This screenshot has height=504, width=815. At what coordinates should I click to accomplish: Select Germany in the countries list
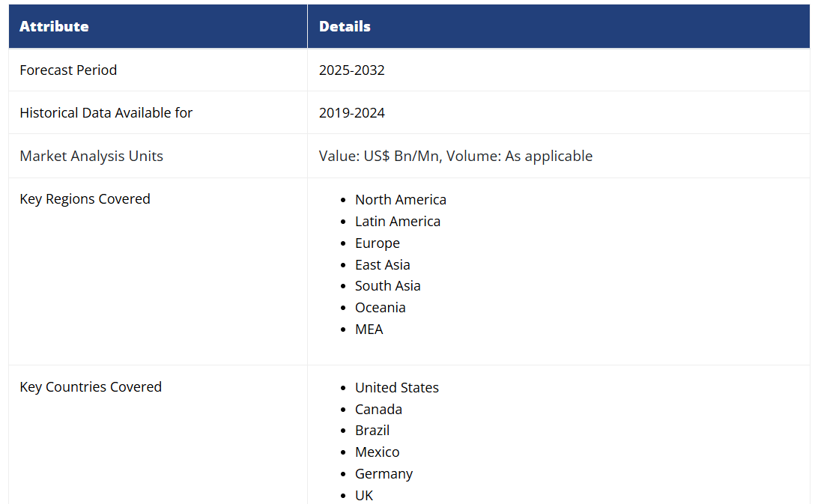[x=384, y=473]
